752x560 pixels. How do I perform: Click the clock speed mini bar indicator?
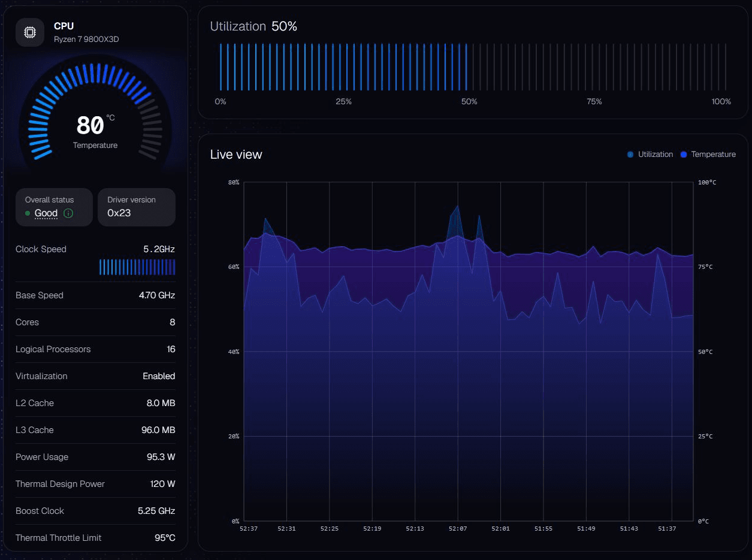[137, 267]
